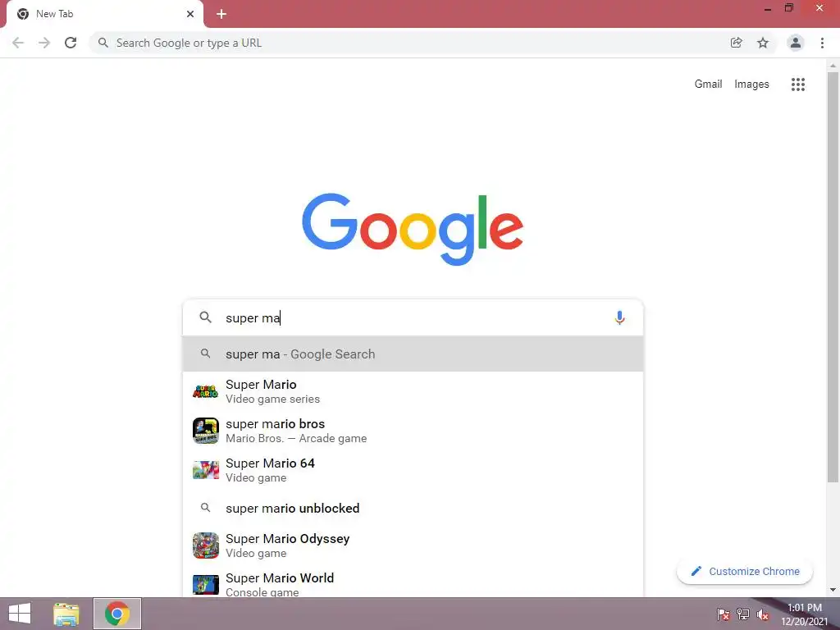
Task: Open the Images link
Action: click(x=751, y=84)
